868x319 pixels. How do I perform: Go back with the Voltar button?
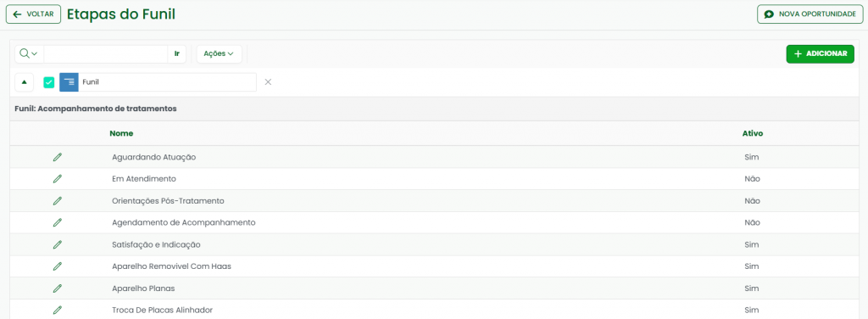coord(33,14)
